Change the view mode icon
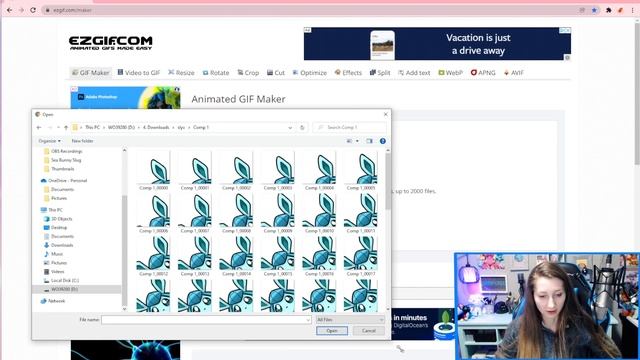Image resolution: width=640 pixels, height=360 pixels. [349, 141]
